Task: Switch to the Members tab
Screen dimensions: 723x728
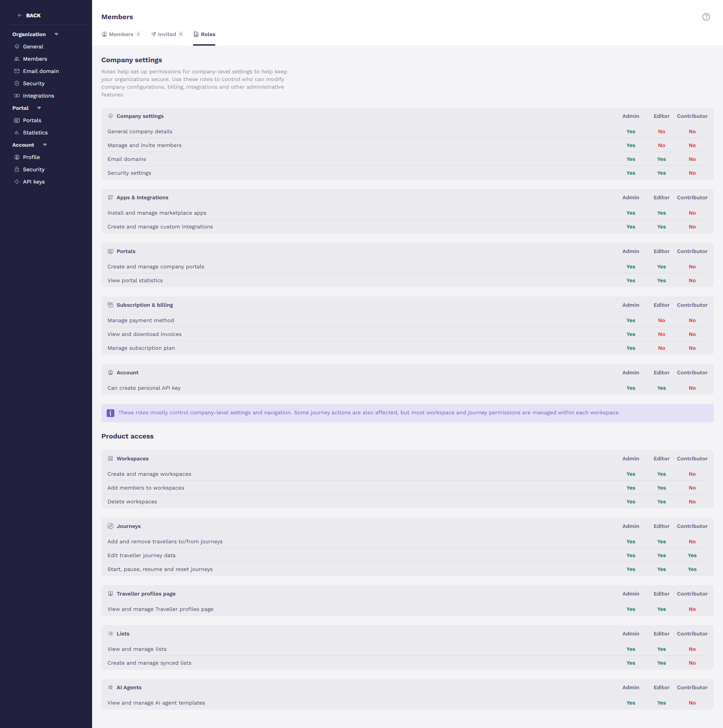Action: (x=121, y=34)
